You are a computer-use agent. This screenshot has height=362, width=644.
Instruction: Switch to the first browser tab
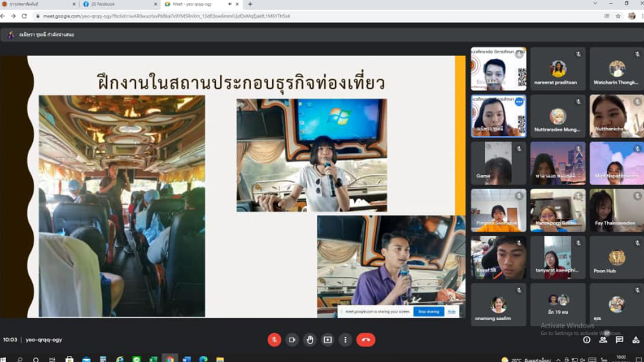click(x=39, y=4)
